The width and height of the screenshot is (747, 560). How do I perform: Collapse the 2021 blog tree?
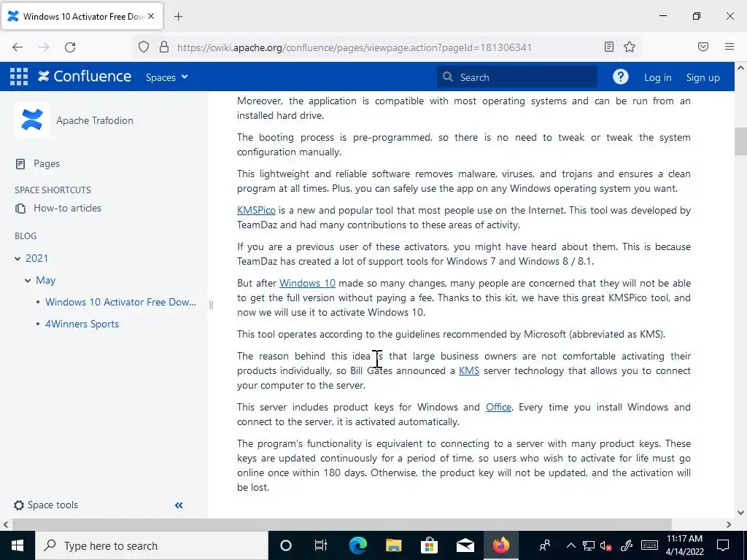tap(18, 259)
